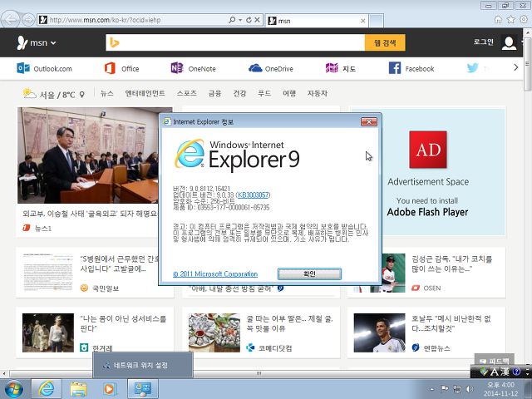This screenshot has width=532, height=399.
Task: Click the search magnifier in address bar
Action: [x=232, y=20]
